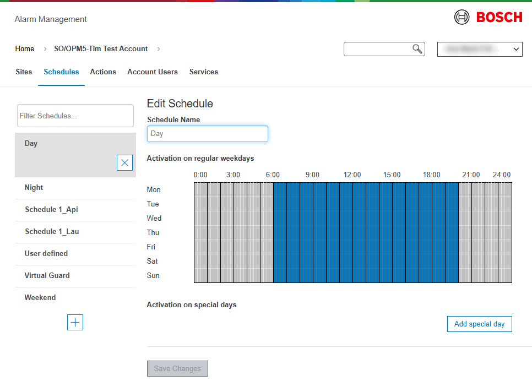532x392 pixels.
Task: Click the Bosch logo icon
Action: coord(462,17)
